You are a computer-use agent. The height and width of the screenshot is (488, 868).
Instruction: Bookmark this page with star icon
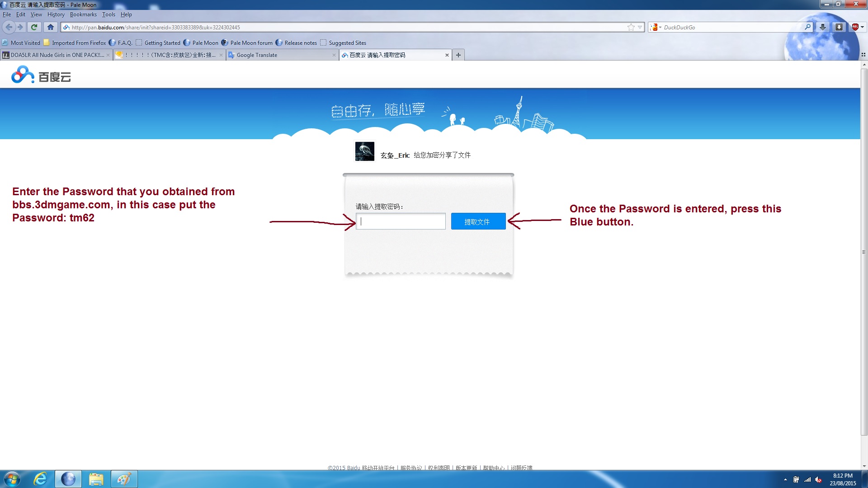pyautogui.click(x=631, y=27)
